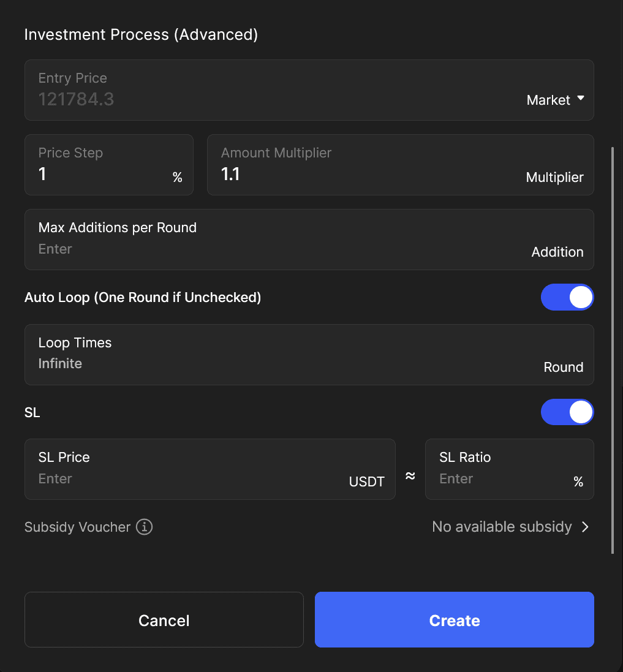
Task: Click the SL Ratio percentage field
Action: pos(499,478)
